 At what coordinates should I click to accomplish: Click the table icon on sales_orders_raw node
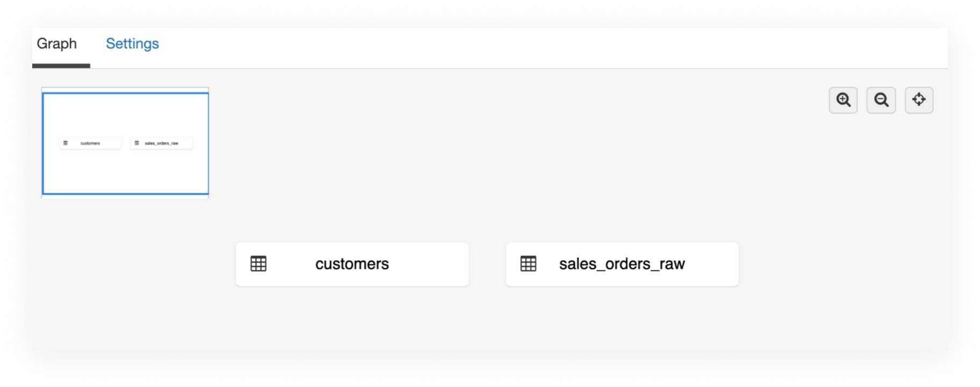(528, 264)
